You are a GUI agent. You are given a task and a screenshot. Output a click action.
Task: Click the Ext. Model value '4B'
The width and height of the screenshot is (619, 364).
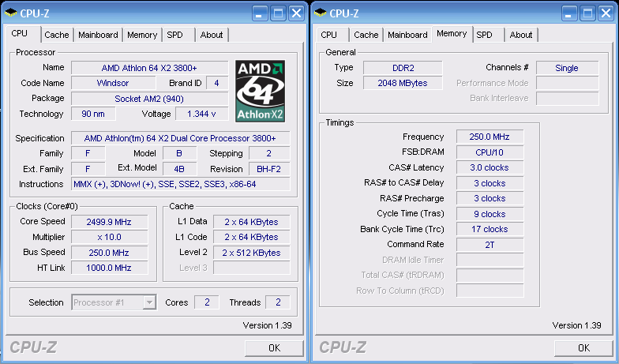pos(180,169)
